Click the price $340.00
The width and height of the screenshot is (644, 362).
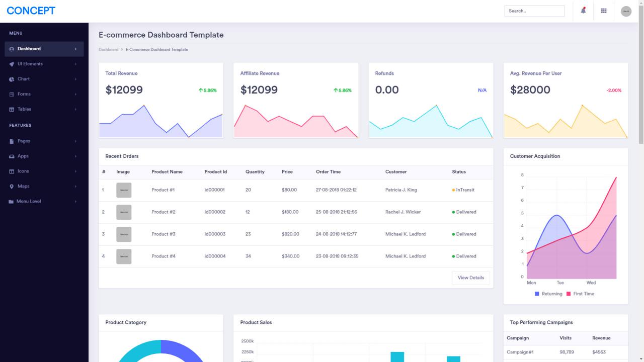pos(290,256)
